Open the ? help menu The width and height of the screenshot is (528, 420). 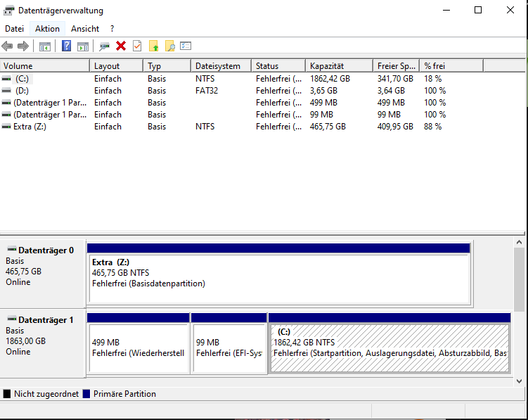point(112,29)
